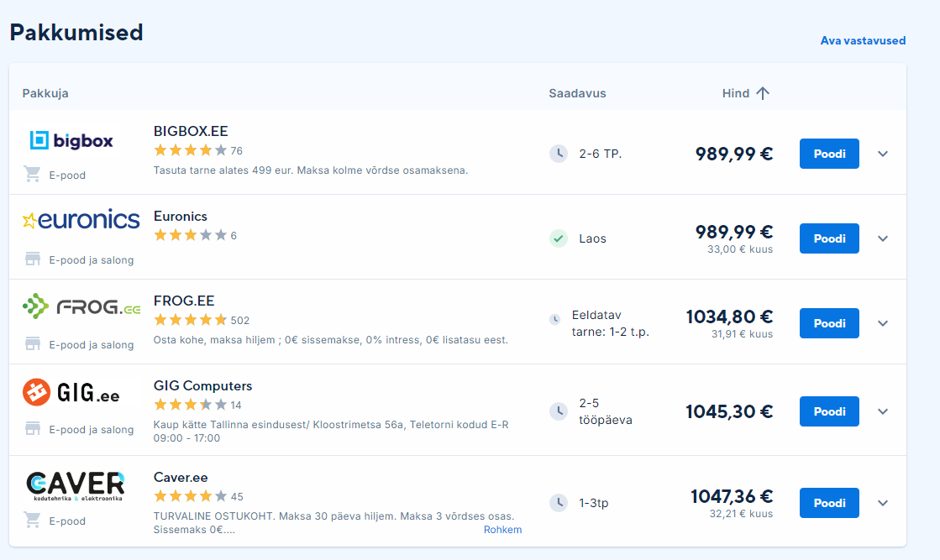
Task: Open the FROG.ee store logo
Action: point(81,306)
